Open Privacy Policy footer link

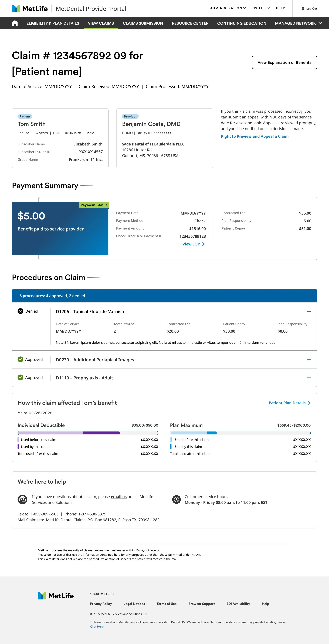point(101,604)
